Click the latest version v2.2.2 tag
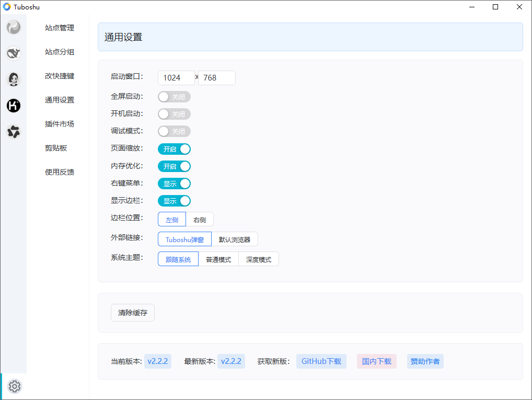This screenshot has width=532, height=400. click(231, 361)
